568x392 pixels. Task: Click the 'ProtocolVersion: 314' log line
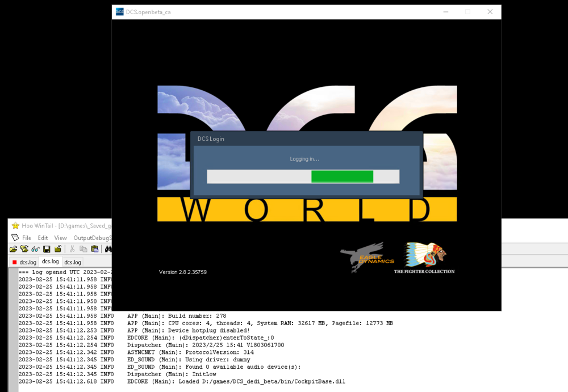point(136,352)
